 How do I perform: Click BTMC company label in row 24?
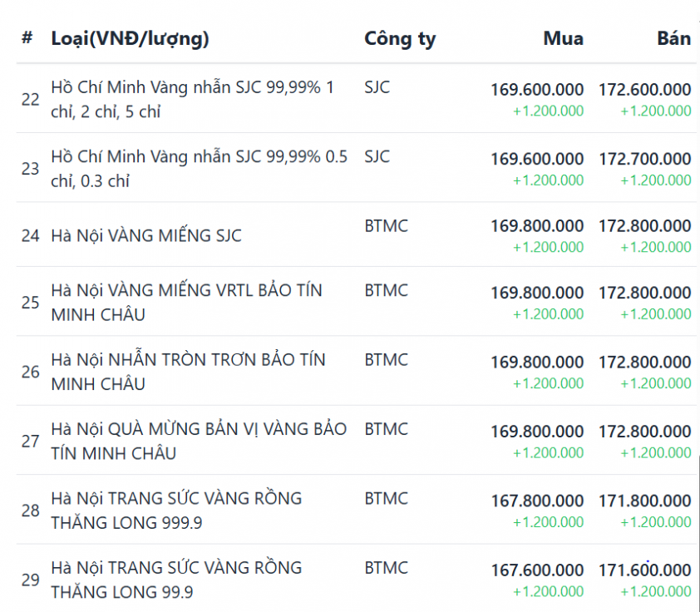[386, 225]
